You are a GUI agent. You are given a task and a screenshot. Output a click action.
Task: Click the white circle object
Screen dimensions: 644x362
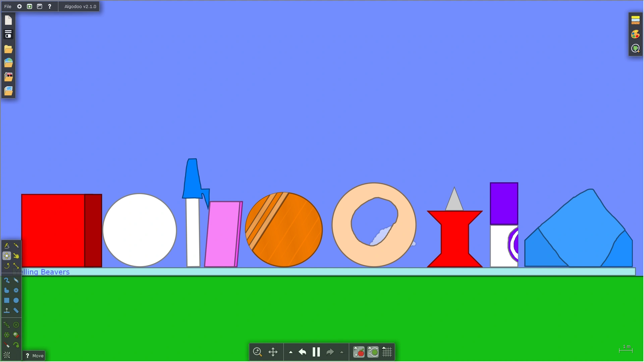tap(140, 230)
